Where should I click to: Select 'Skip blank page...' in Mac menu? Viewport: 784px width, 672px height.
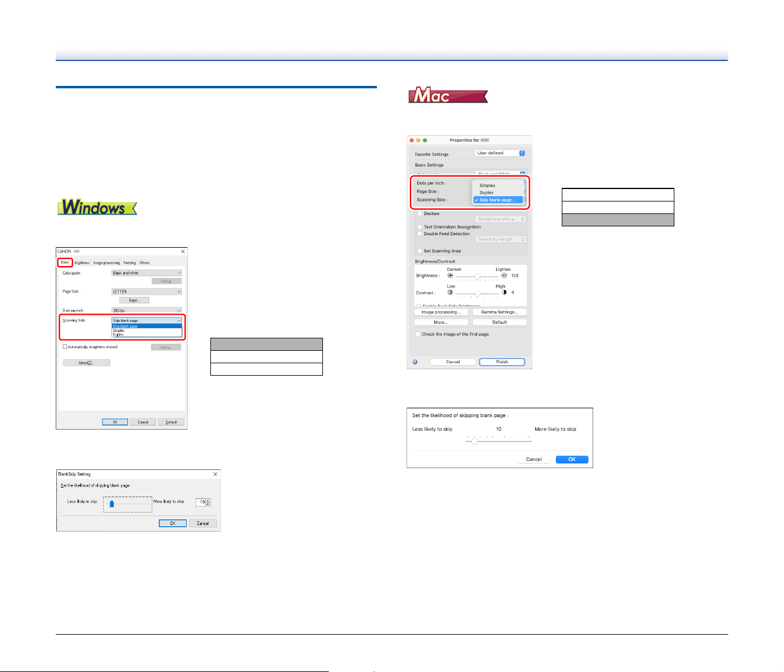(498, 200)
